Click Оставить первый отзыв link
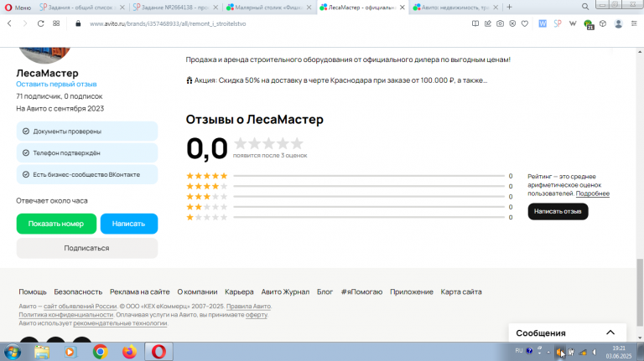This screenshot has width=644, height=361. click(56, 84)
